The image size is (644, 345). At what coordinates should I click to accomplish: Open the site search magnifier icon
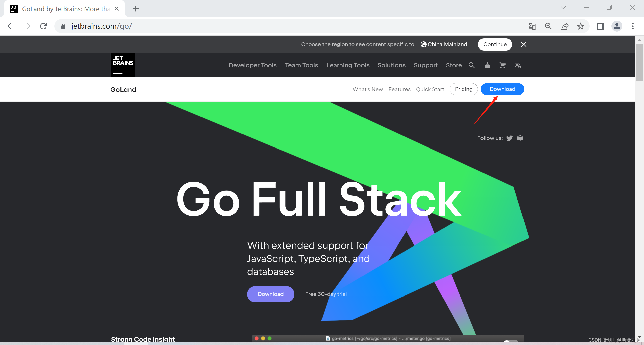coord(472,65)
